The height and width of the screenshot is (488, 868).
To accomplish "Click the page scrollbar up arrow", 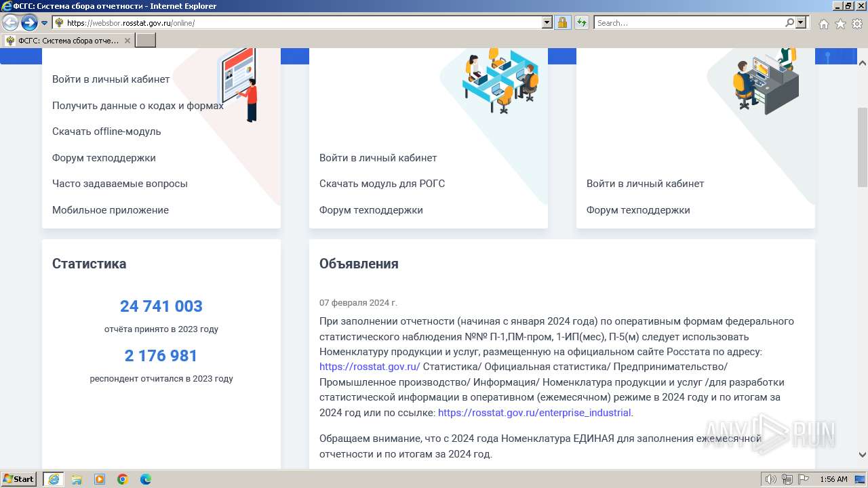I will point(863,62).
